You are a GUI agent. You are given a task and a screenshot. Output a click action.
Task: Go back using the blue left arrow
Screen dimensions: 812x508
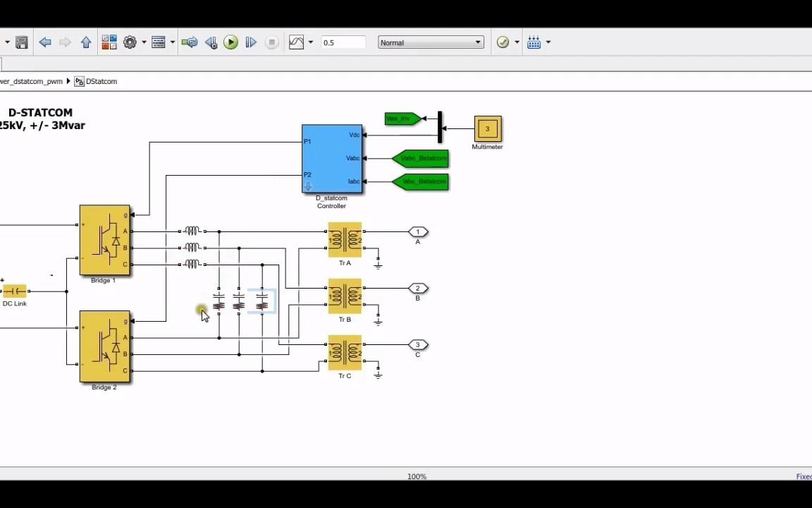pos(45,42)
